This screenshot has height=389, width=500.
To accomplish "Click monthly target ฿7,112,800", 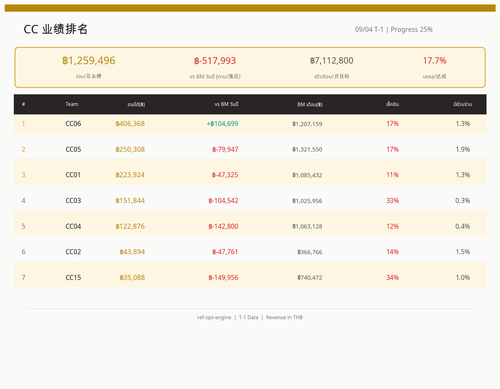I will point(332,61).
